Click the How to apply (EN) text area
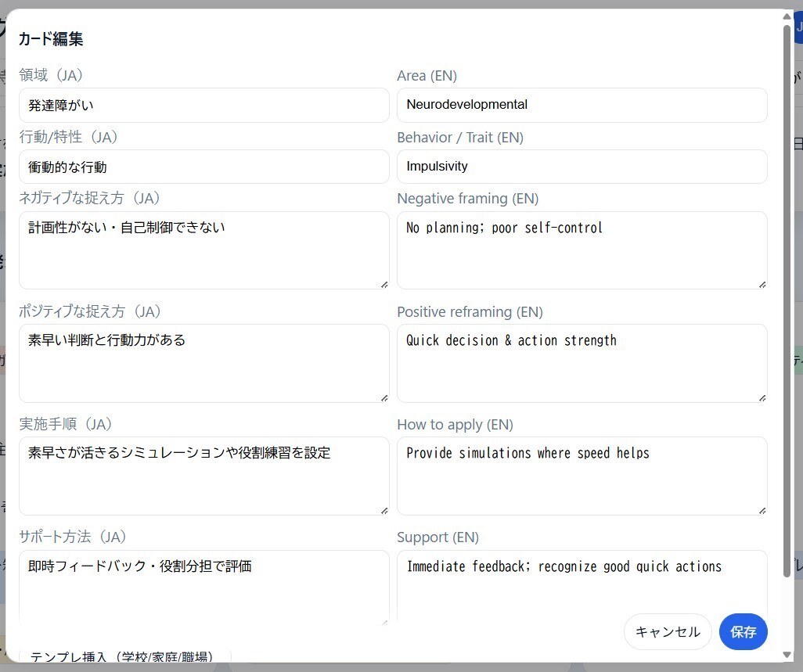 pyautogui.click(x=582, y=476)
